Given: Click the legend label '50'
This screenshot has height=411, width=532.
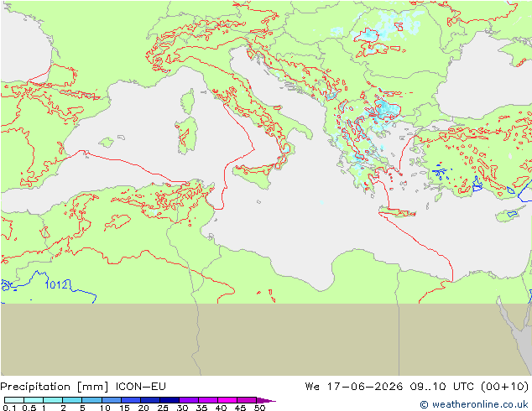Looking at the screenshot, I should (x=260, y=408).
